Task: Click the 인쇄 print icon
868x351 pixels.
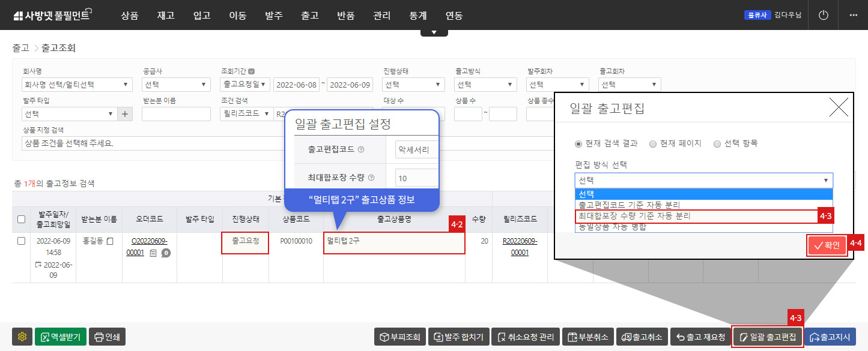Action: point(107,336)
